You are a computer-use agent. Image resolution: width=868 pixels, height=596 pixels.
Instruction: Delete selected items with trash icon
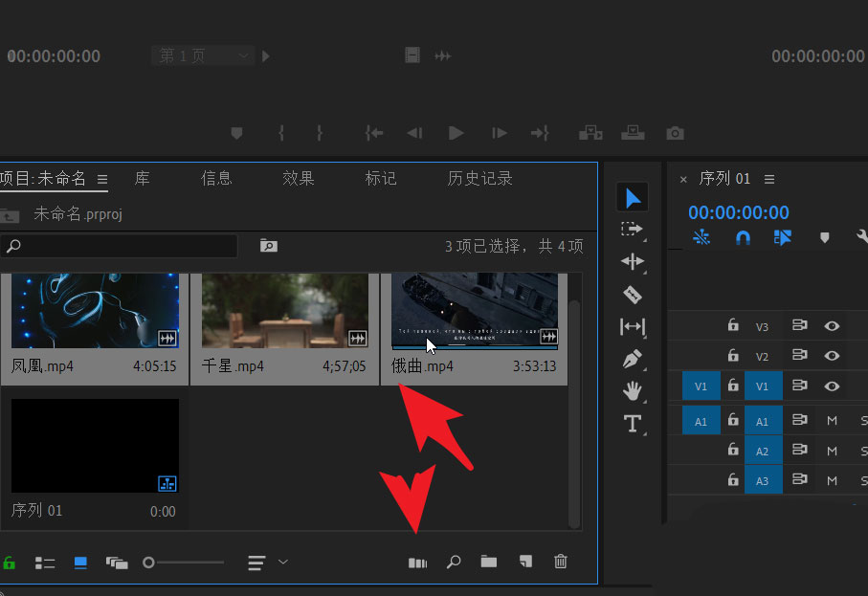pyautogui.click(x=561, y=563)
